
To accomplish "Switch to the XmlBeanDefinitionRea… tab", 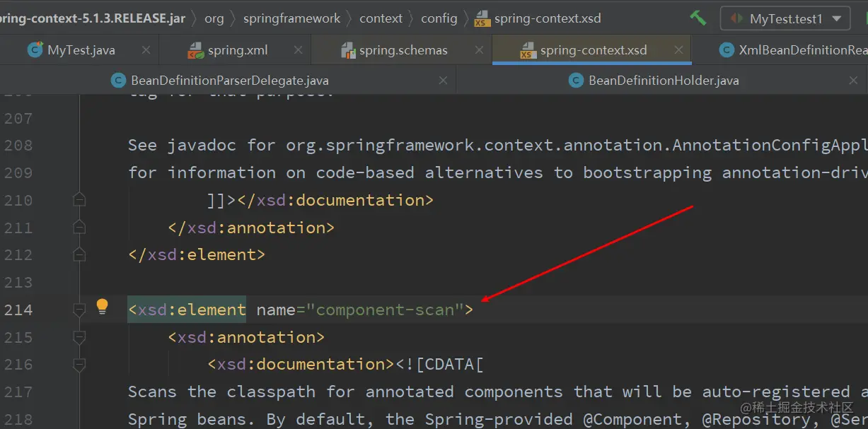I will pos(793,50).
